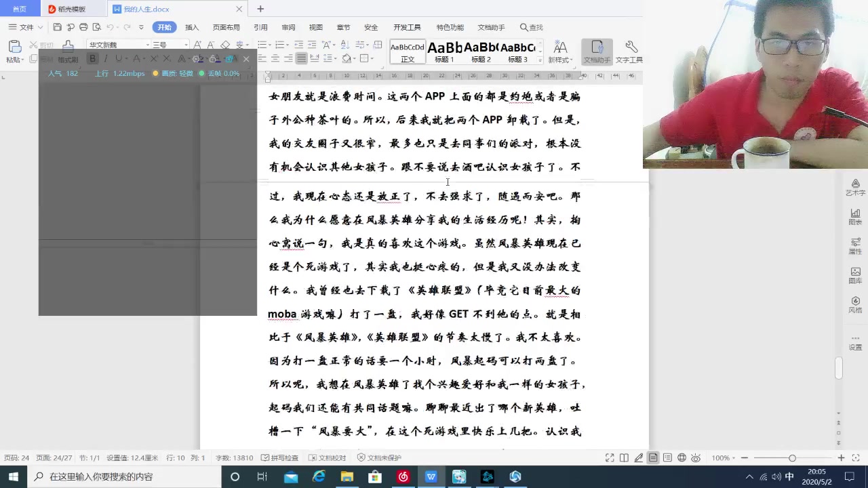Switch to reading layout in status bar
868x488 pixels.
pyautogui.click(x=624, y=458)
